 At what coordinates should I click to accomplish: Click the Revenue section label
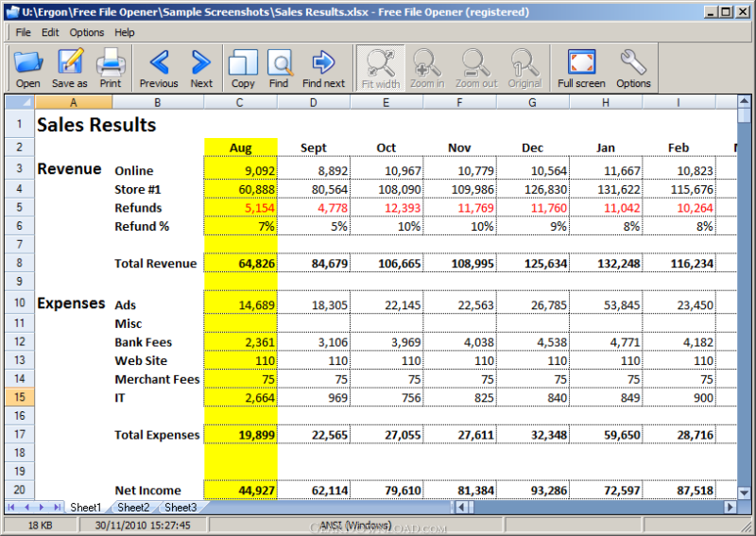point(69,169)
